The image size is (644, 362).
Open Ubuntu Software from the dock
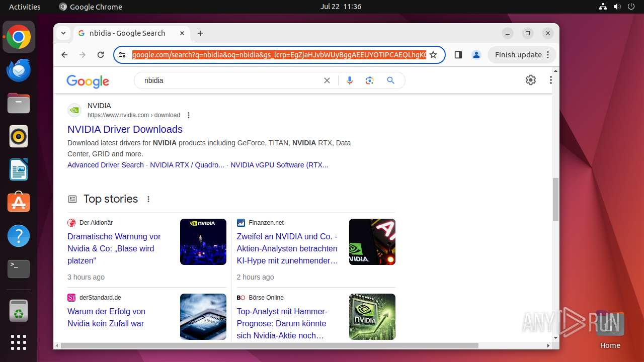coord(19,203)
